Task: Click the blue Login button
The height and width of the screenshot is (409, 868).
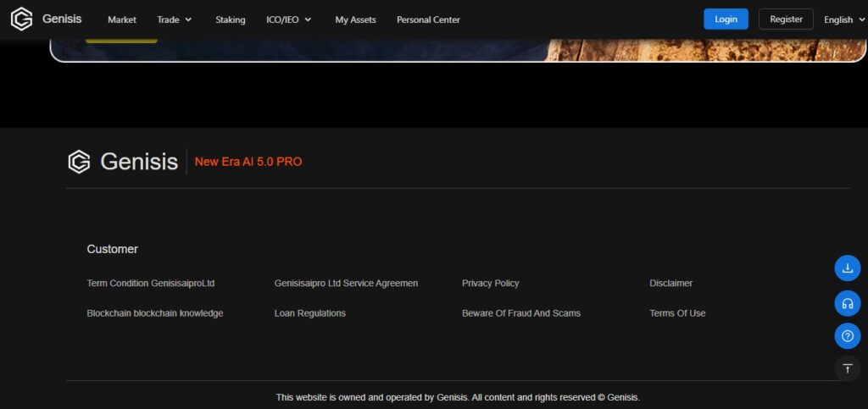Action: coord(726,19)
